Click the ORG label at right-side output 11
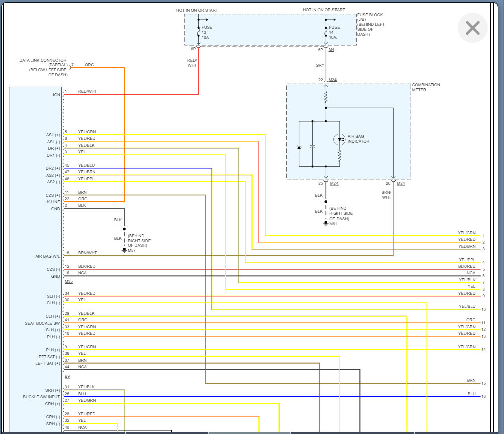 (471, 320)
